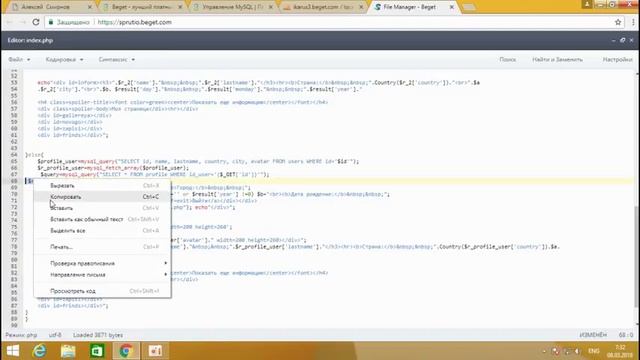
Task: Click line number 65 in the gutter
Action: (x=14, y=161)
